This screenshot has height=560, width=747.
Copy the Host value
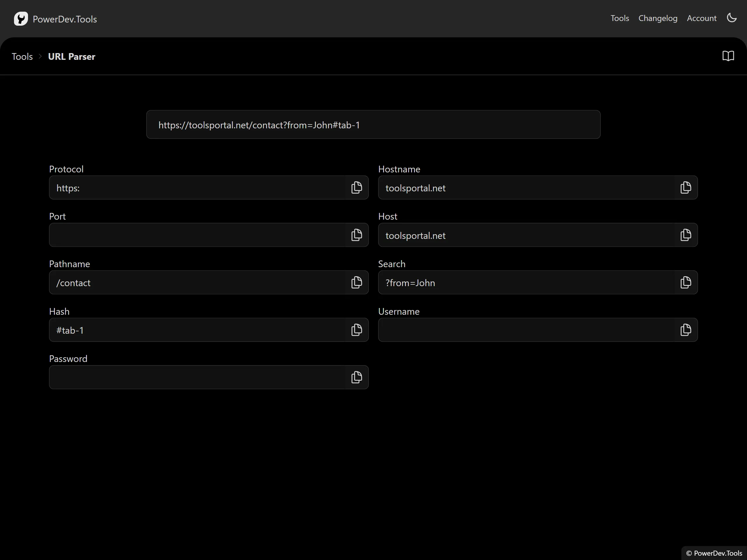685,235
